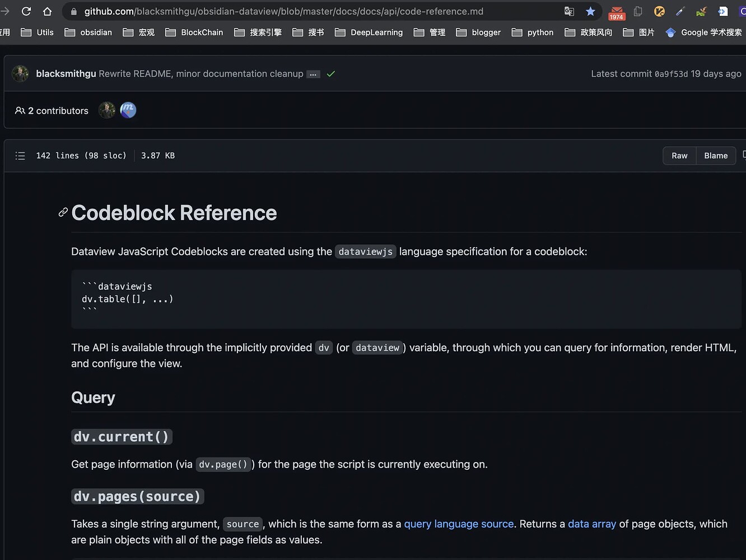
Task: Expand the commit message with the ellipsis button
Action: [313, 73]
